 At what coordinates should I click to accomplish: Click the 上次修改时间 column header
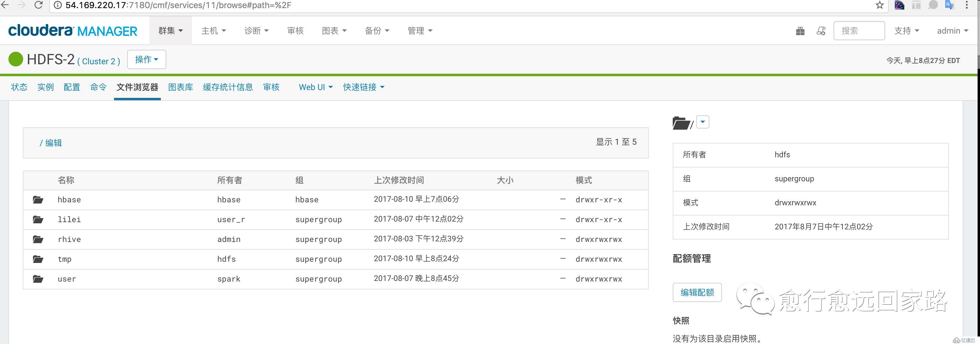(399, 180)
